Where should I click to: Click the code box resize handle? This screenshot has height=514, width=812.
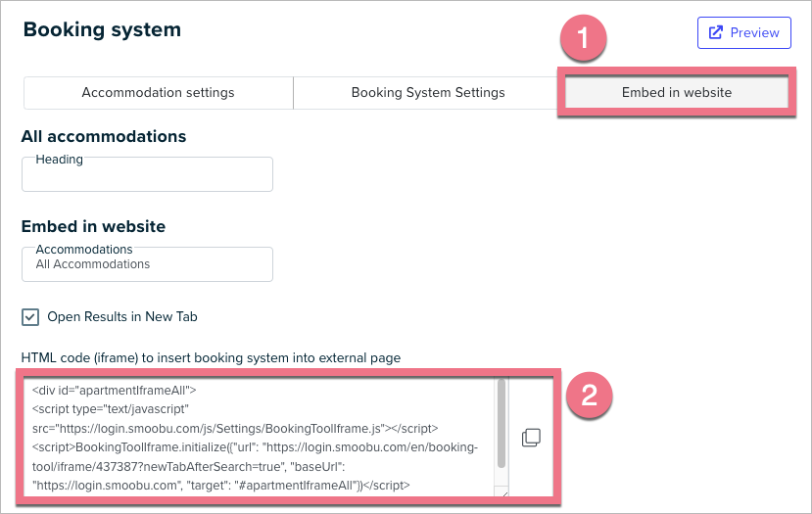point(503,493)
